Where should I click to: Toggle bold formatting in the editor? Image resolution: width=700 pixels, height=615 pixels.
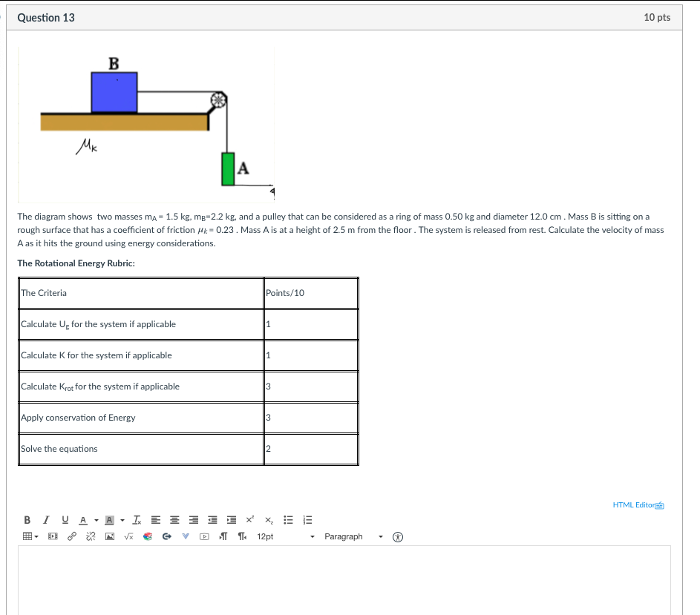(27, 520)
